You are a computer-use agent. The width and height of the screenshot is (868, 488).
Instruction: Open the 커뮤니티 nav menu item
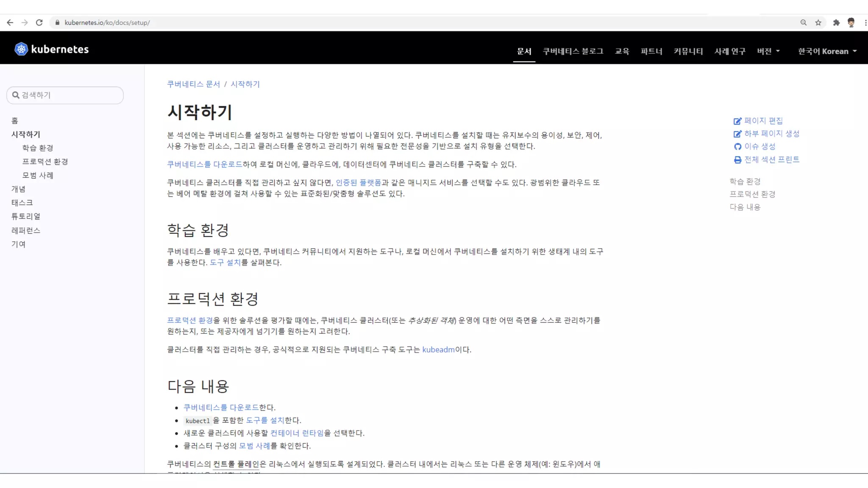point(688,51)
